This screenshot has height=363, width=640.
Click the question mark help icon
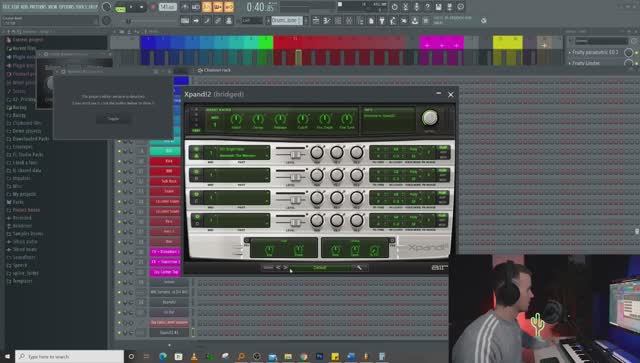(427, 7)
